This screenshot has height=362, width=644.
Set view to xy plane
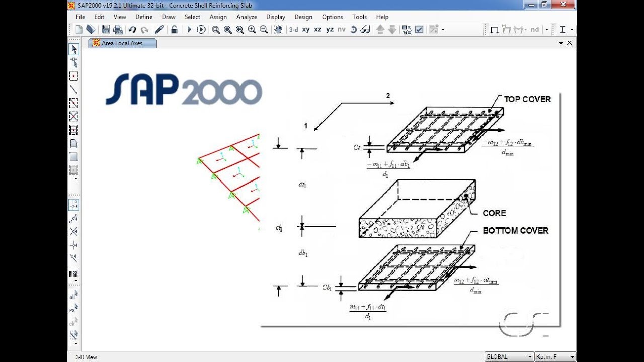(x=306, y=30)
